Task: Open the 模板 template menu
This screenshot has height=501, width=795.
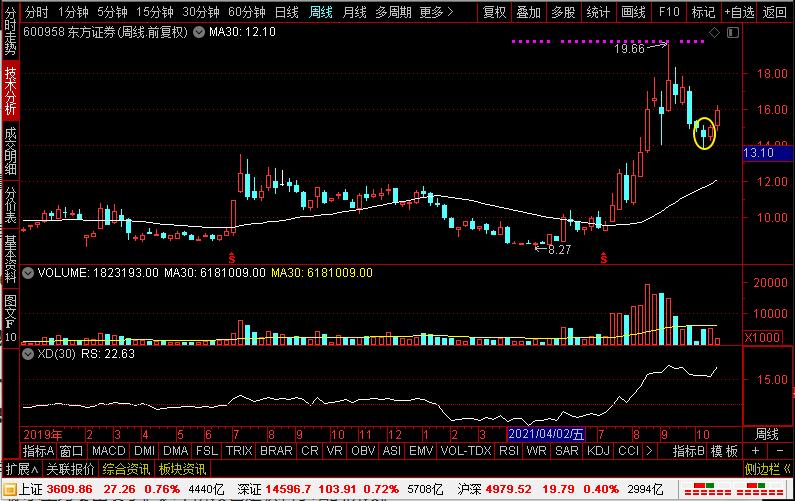Action: pyautogui.click(x=724, y=451)
